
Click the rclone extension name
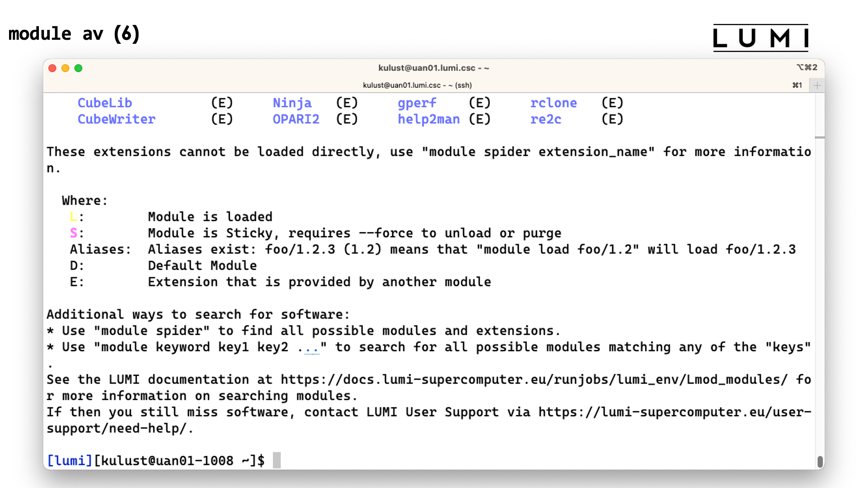553,103
